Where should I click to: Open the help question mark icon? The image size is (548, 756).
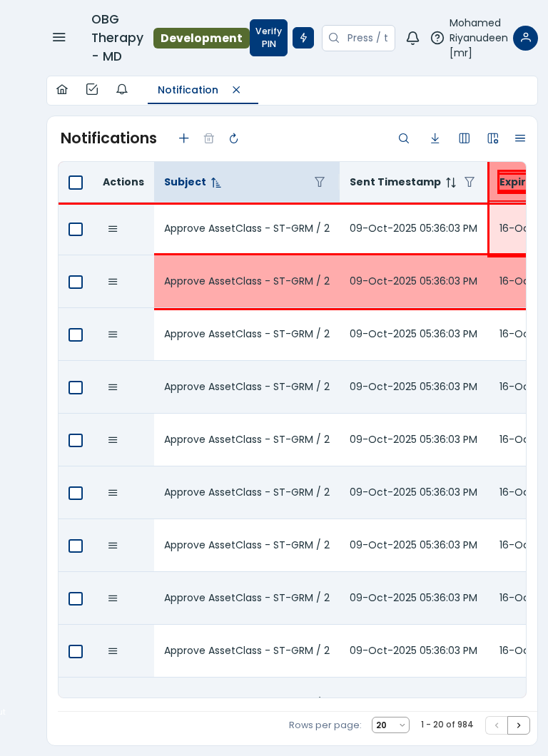[437, 38]
